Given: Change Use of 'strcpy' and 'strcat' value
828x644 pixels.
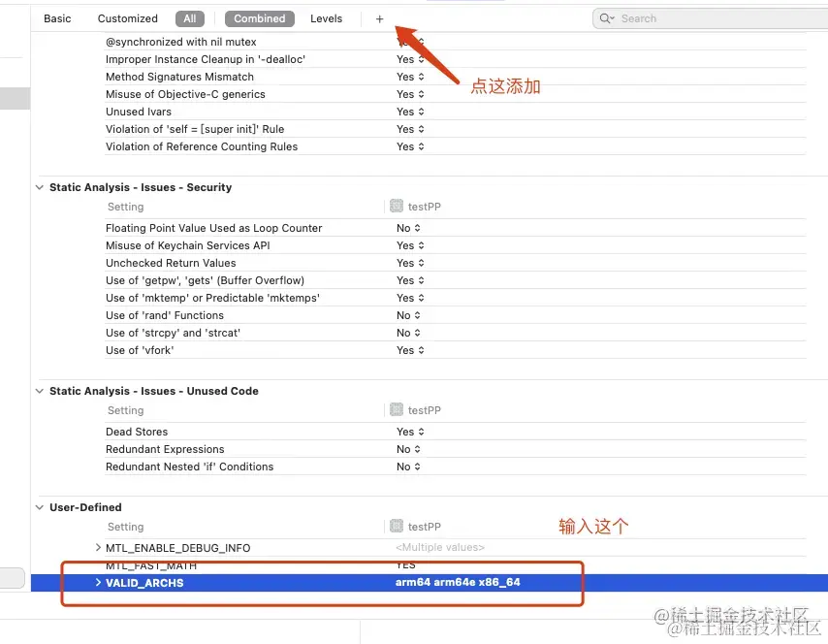Looking at the screenshot, I should 408,333.
